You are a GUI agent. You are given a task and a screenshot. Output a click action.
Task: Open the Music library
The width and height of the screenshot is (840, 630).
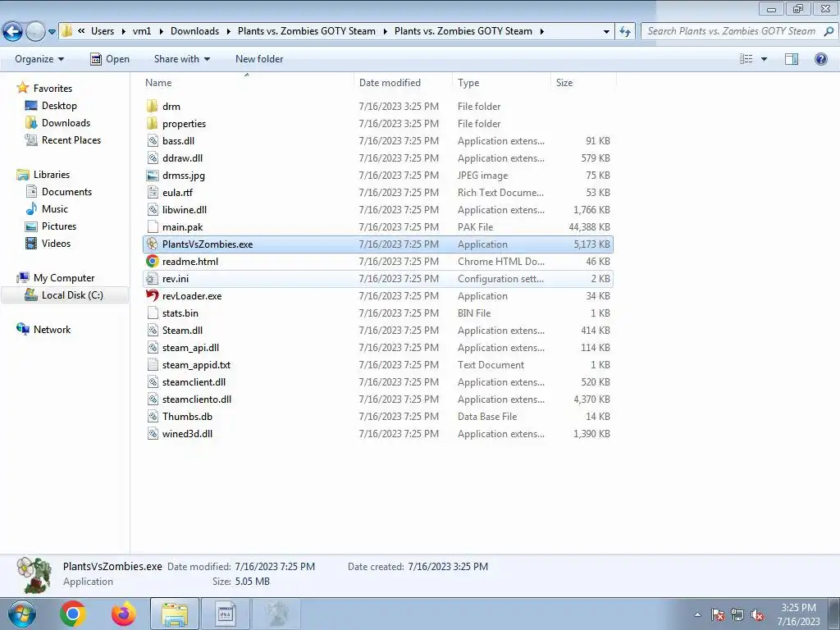[x=55, y=209]
